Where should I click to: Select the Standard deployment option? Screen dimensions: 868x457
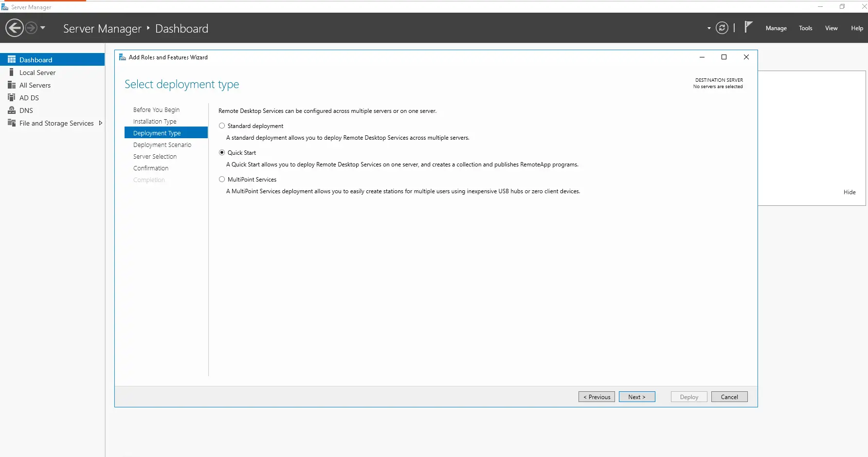222,126
